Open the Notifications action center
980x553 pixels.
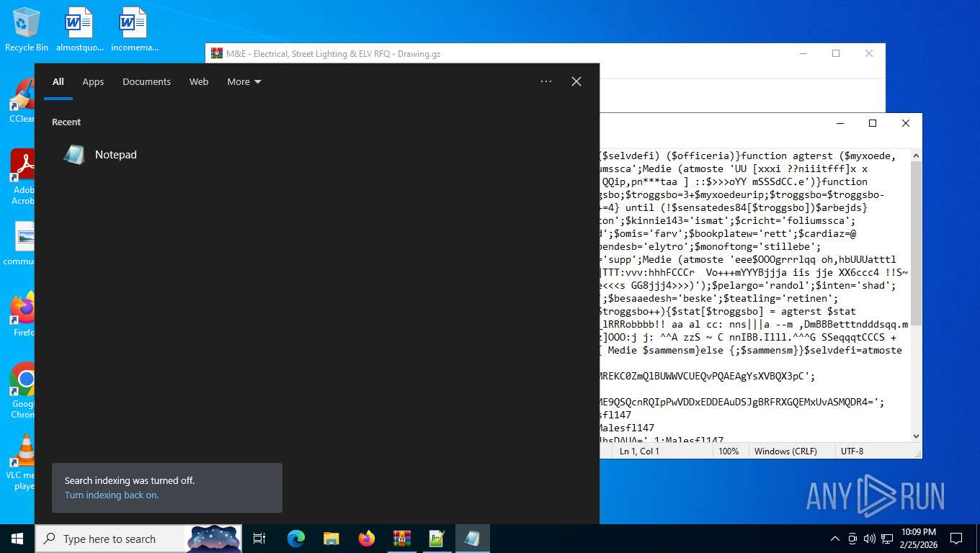tap(956, 539)
